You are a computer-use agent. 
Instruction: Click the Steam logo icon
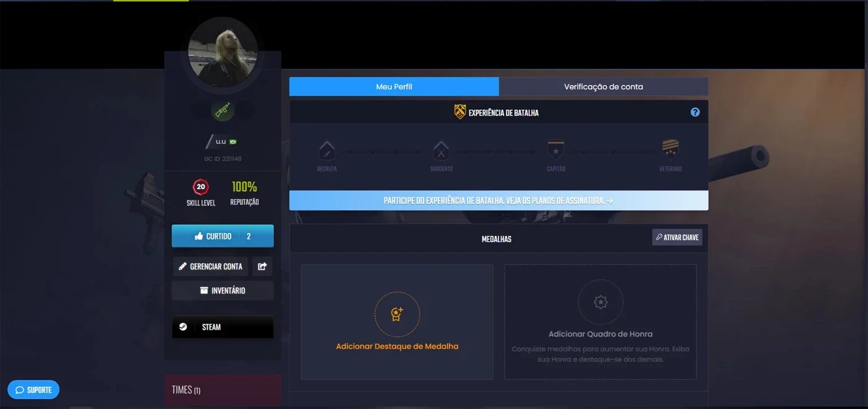[x=183, y=327]
